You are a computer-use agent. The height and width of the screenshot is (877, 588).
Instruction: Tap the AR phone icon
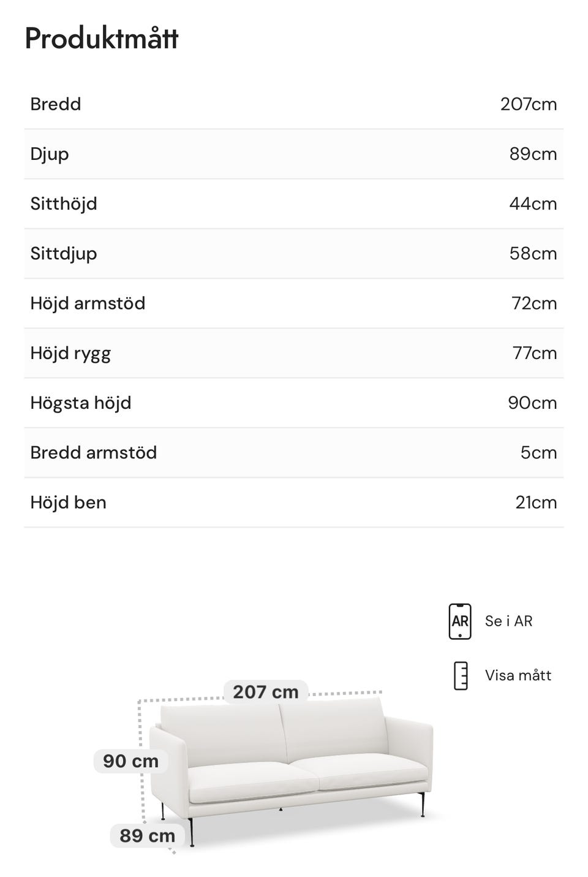point(459,621)
